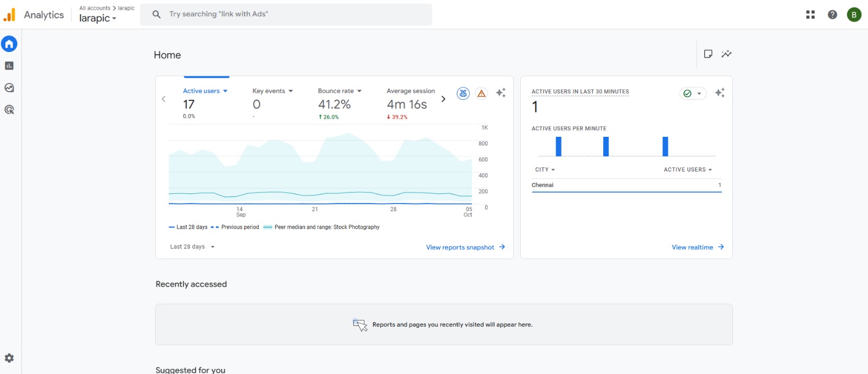Open Admin settings gear icon

(9, 358)
